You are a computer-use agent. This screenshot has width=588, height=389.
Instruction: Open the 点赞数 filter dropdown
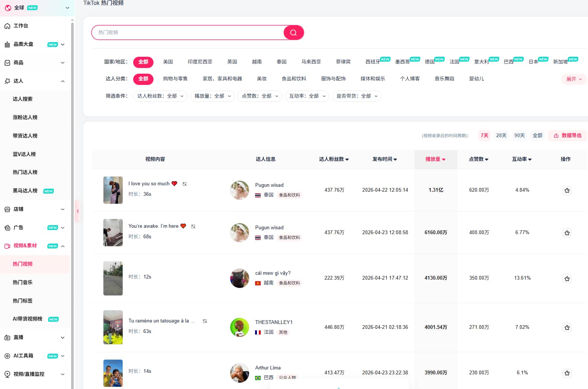tap(260, 96)
